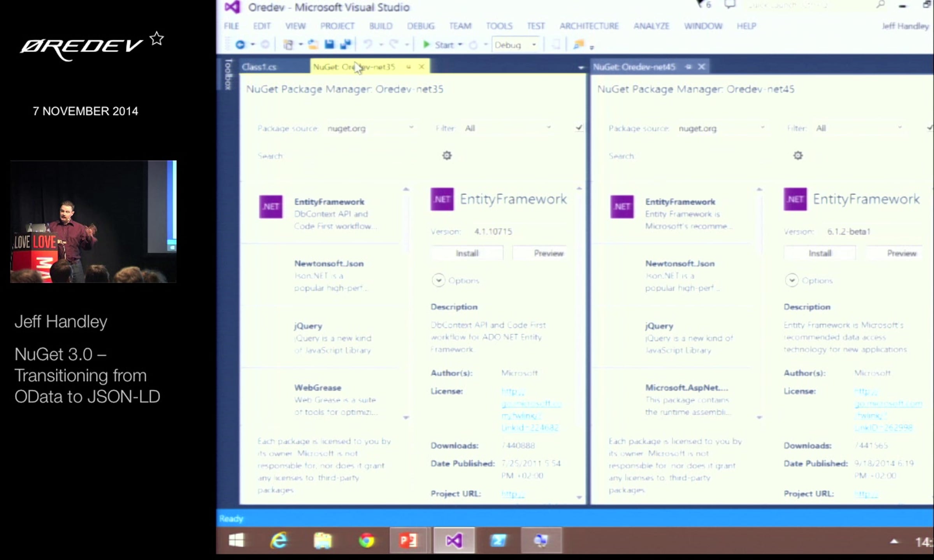Toggle the prerelease checkbox in Oredev-net35 panel
Viewport: 934px width, 560px height.
(x=579, y=128)
